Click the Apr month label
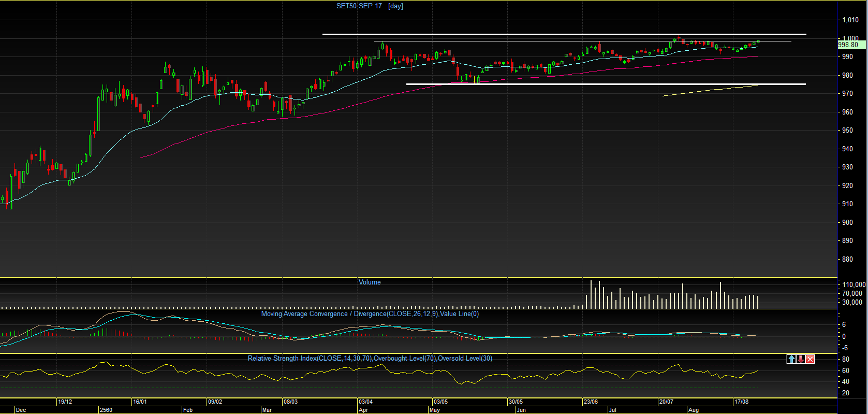 pyautogui.click(x=363, y=410)
